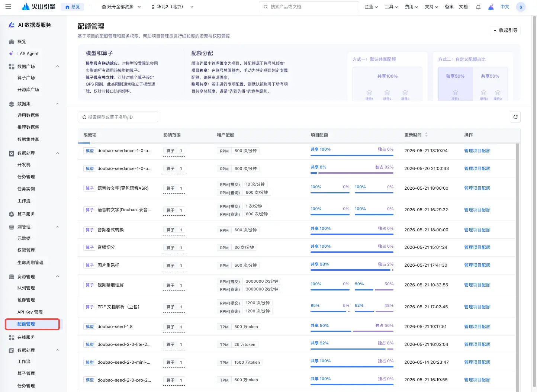537x392 pixels.
Task: Collapse the 数据集 menu group
Action: click(x=57, y=104)
